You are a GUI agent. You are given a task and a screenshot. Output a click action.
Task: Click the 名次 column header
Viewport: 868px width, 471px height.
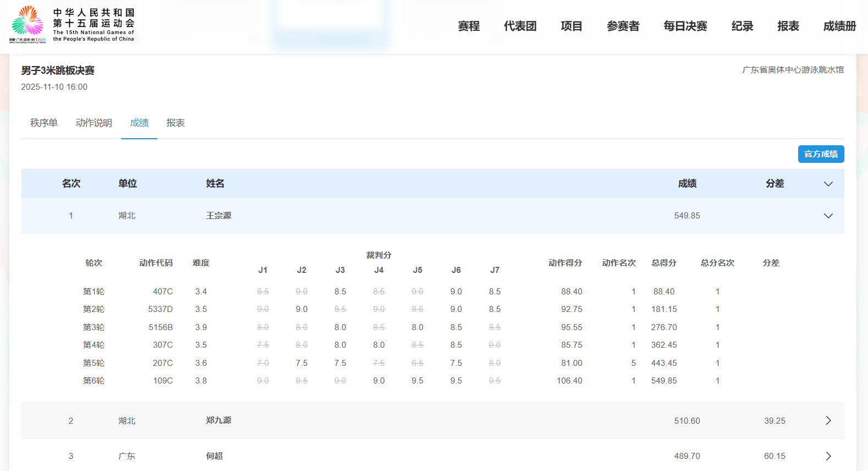tap(71, 183)
